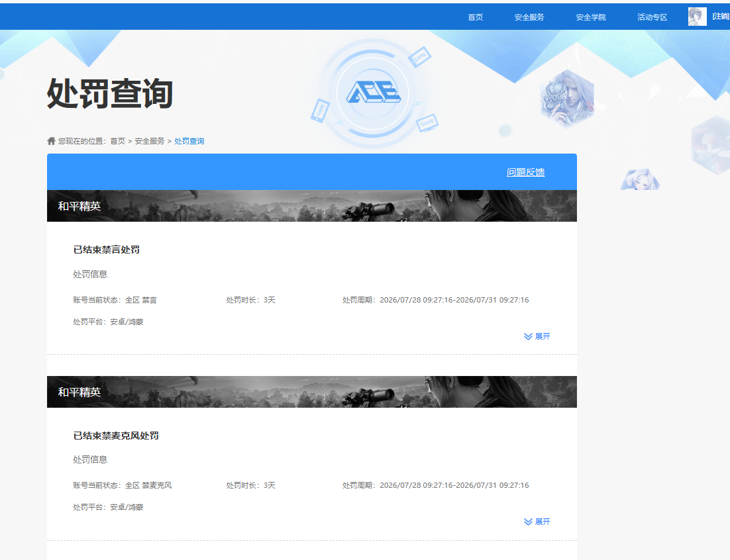Click 处罚信息 label in 禁言 record

(90, 274)
